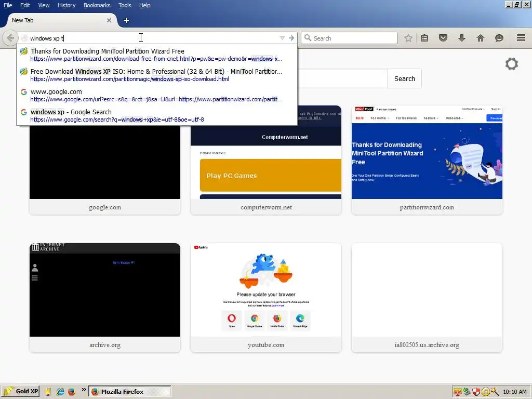Click the taskbar clock showing 10:10 AM
Viewport: 532px width, 399px height.
(515, 392)
